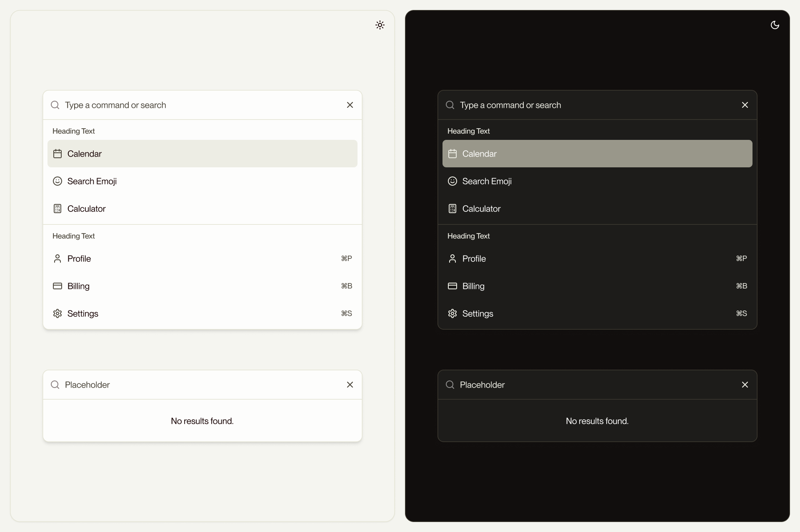
Task: Select Calendar text in the light palette
Action: (x=85, y=154)
